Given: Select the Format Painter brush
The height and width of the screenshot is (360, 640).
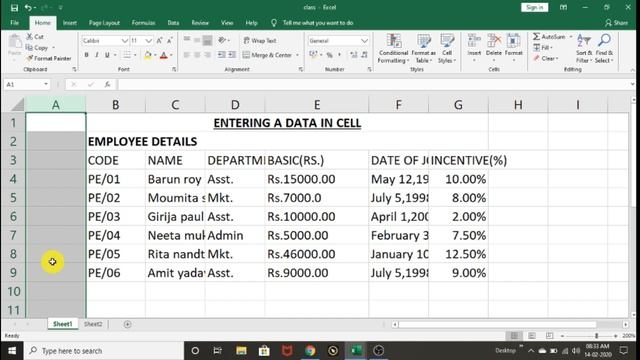Looking at the screenshot, I should click(x=29, y=58).
